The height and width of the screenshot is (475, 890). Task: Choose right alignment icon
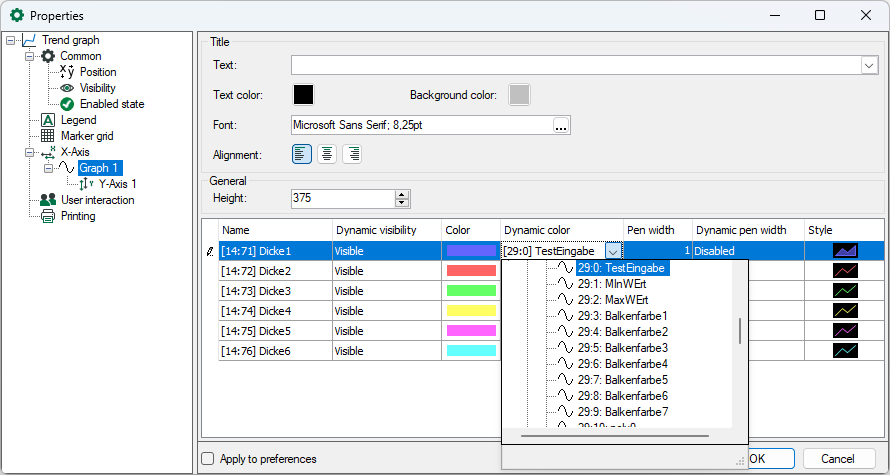(x=352, y=154)
